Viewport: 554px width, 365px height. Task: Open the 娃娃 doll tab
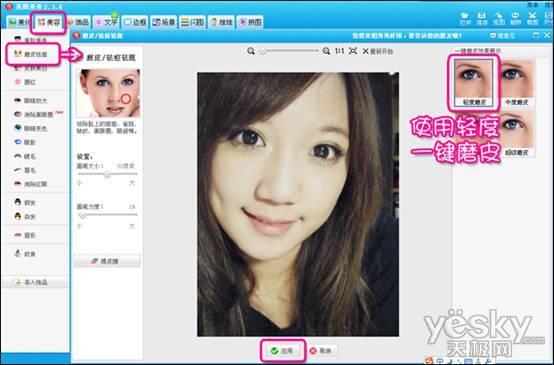point(222,22)
